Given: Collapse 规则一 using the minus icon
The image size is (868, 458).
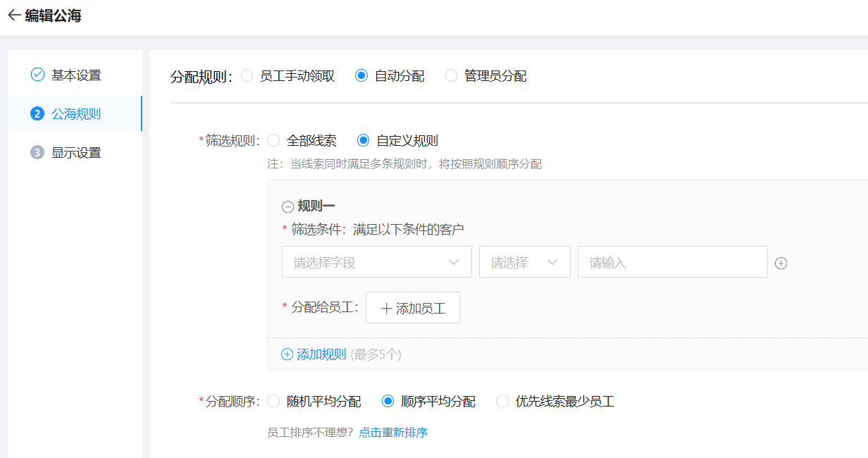Looking at the screenshot, I should tap(287, 206).
